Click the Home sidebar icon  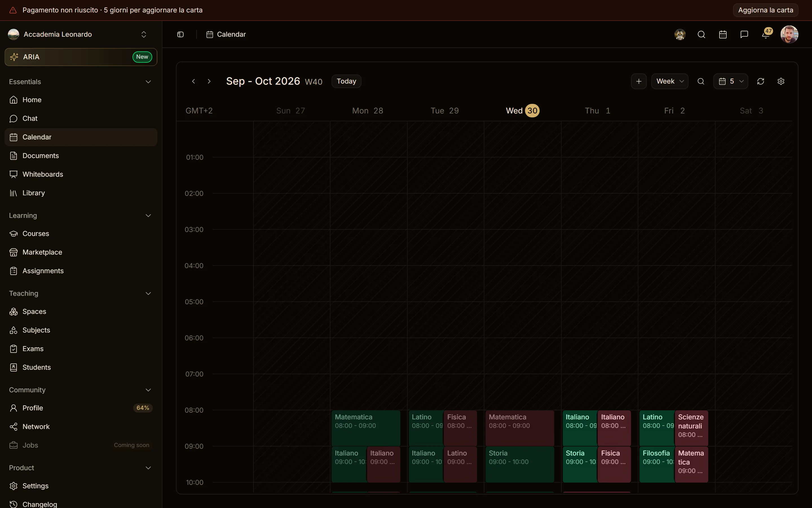[14, 100]
